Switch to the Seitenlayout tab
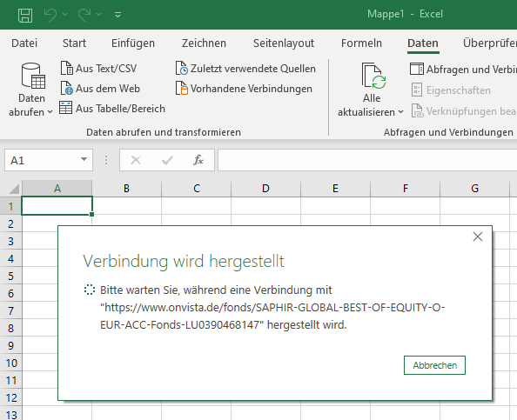The height and width of the screenshot is (420, 517). tap(284, 43)
